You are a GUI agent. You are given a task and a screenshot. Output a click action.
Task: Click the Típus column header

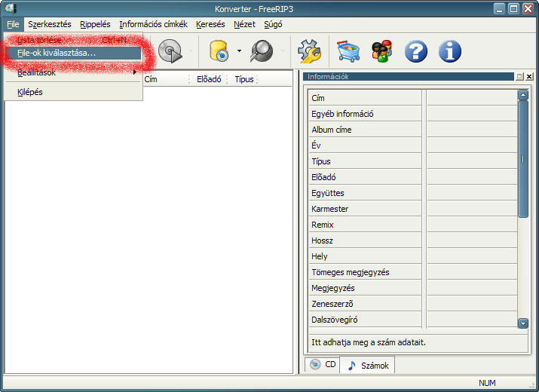pos(244,79)
